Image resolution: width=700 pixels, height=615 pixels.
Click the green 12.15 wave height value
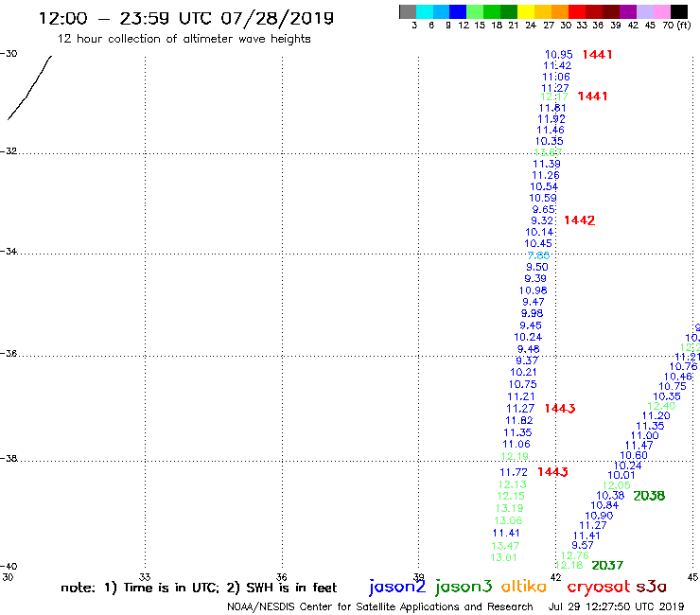coord(511,496)
